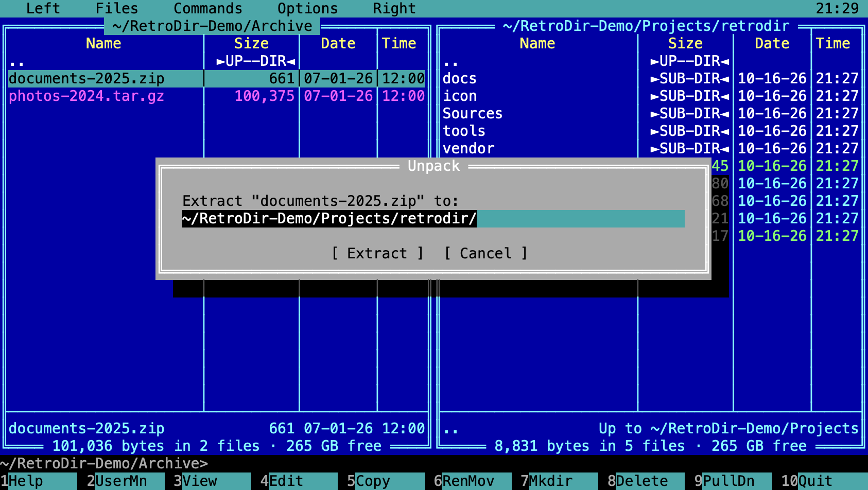Click Date column header in left panel
Screen dimensions: 868x490
338,43
